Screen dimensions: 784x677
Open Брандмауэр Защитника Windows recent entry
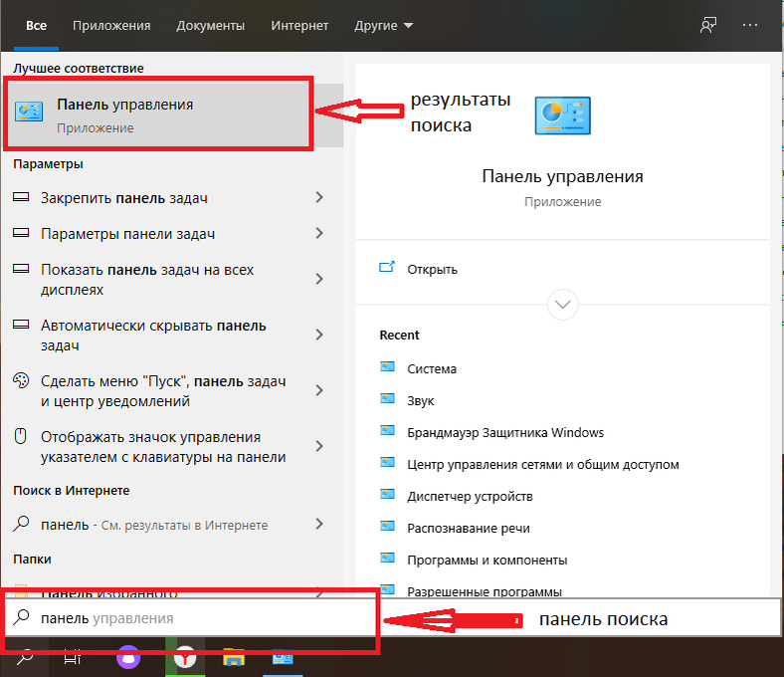click(505, 432)
